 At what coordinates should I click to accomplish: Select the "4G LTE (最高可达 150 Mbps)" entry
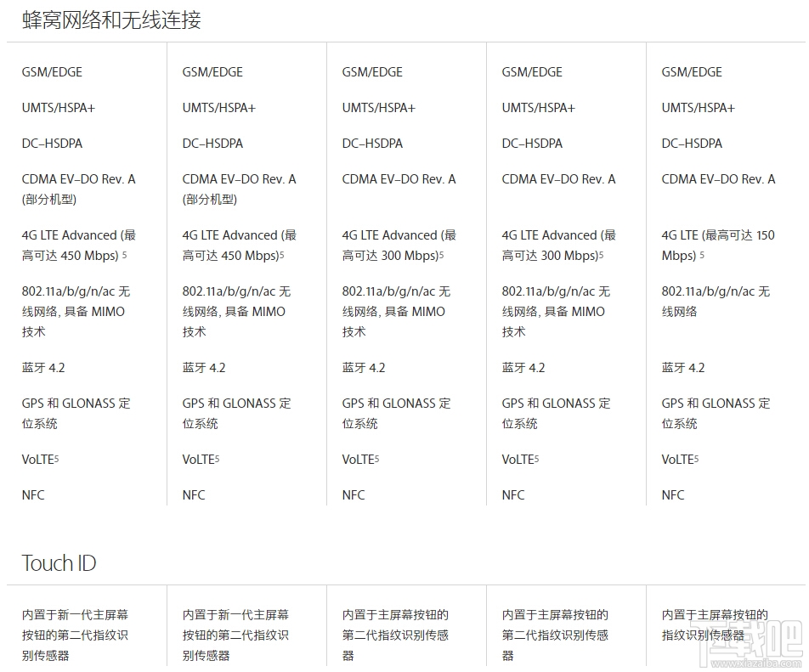[718, 246]
